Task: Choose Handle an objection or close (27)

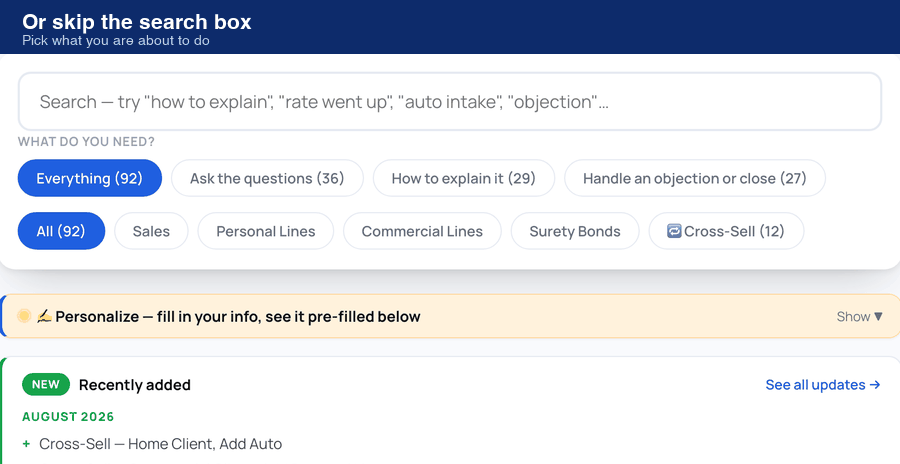Action: pos(695,178)
